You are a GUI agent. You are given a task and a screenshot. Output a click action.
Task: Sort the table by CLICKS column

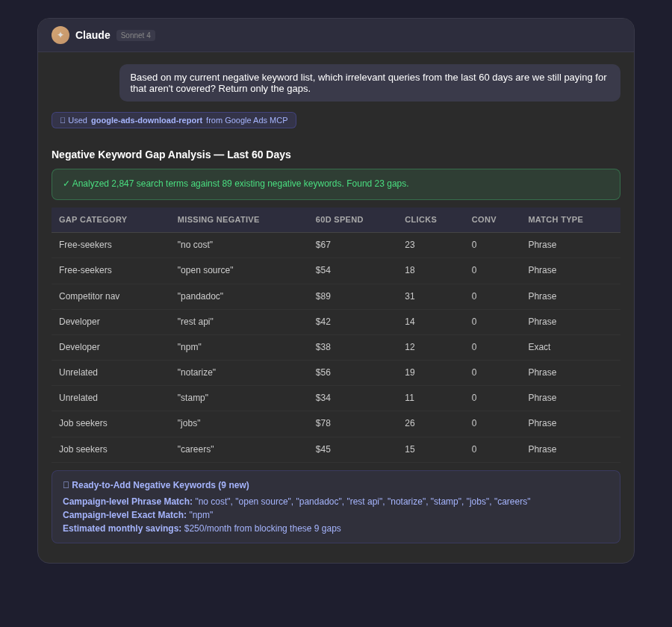pos(420,219)
